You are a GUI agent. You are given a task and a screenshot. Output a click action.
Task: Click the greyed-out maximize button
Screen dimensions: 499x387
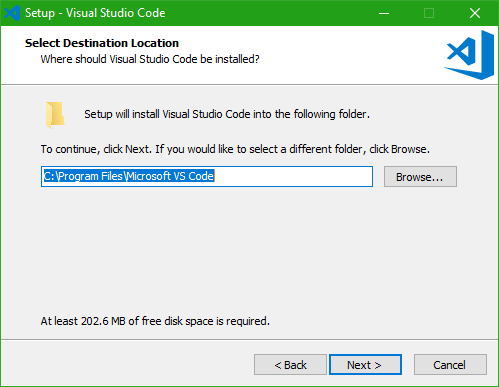(429, 13)
